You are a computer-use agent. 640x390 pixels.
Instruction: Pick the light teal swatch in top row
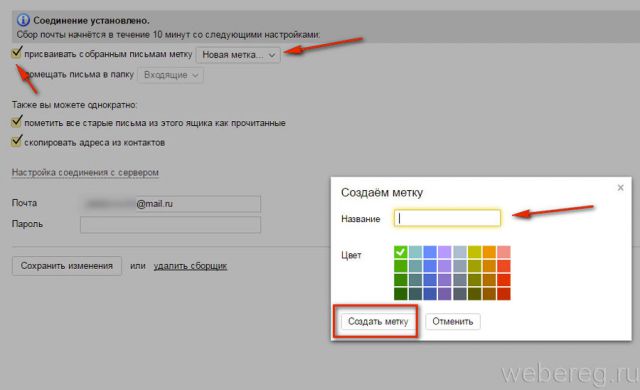(x=415, y=252)
